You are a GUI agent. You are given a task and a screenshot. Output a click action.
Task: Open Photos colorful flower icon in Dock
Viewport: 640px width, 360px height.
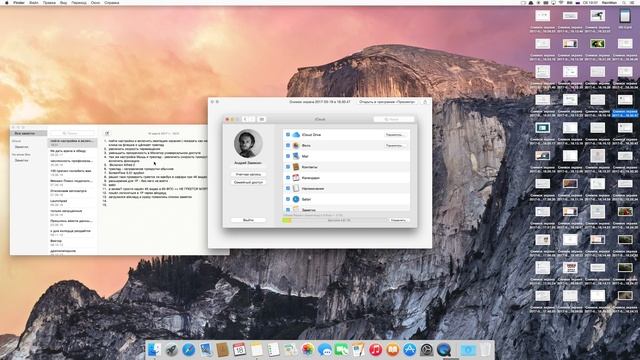click(x=308, y=349)
